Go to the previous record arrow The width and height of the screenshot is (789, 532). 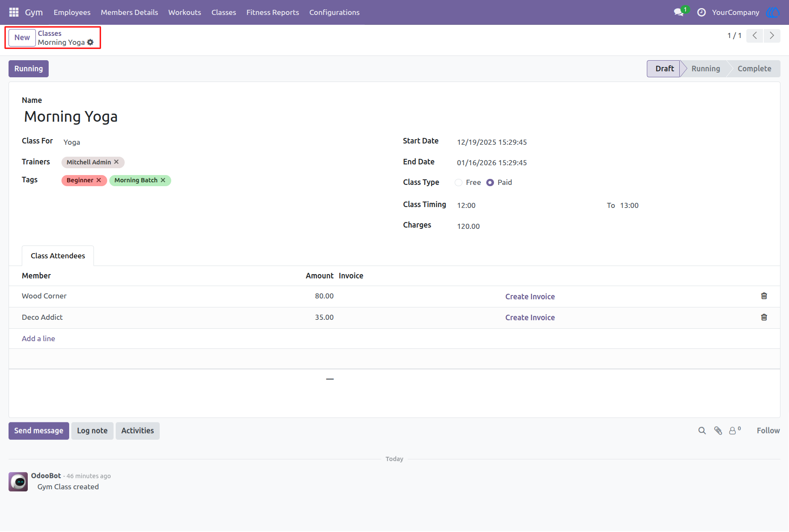pos(755,36)
